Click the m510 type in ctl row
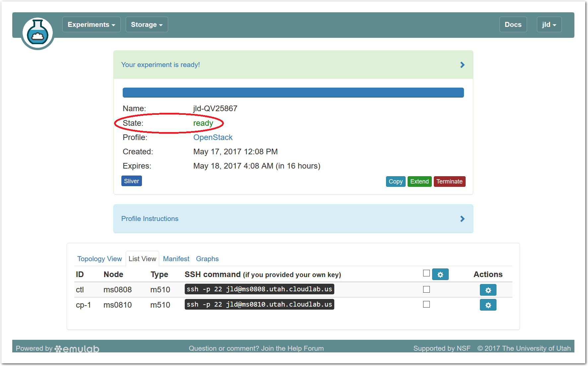 point(160,290)
